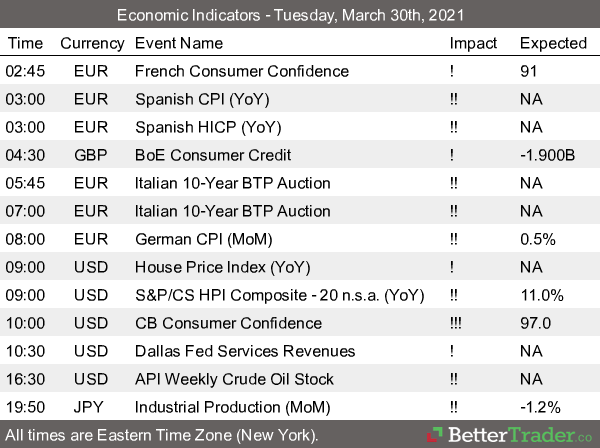Screen dimensions: 600x448
Task: Click the 11.0% expected value for S&P/CS HPI
Action: [x=543, y=295]
